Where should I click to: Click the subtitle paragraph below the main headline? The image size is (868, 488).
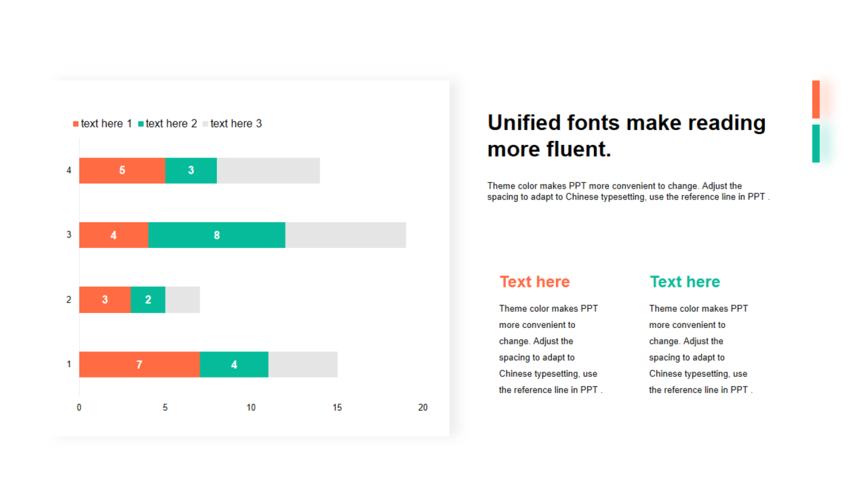(x=627, y=191)
